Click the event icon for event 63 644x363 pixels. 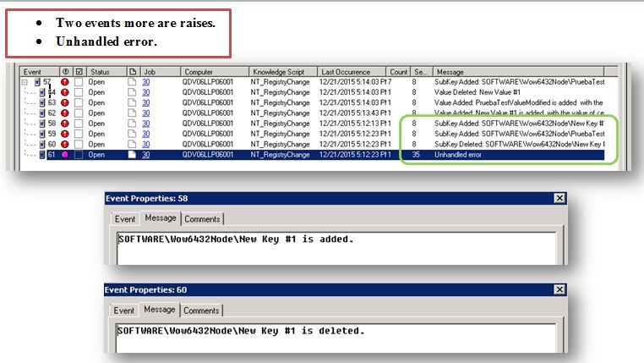click(42, 102)
